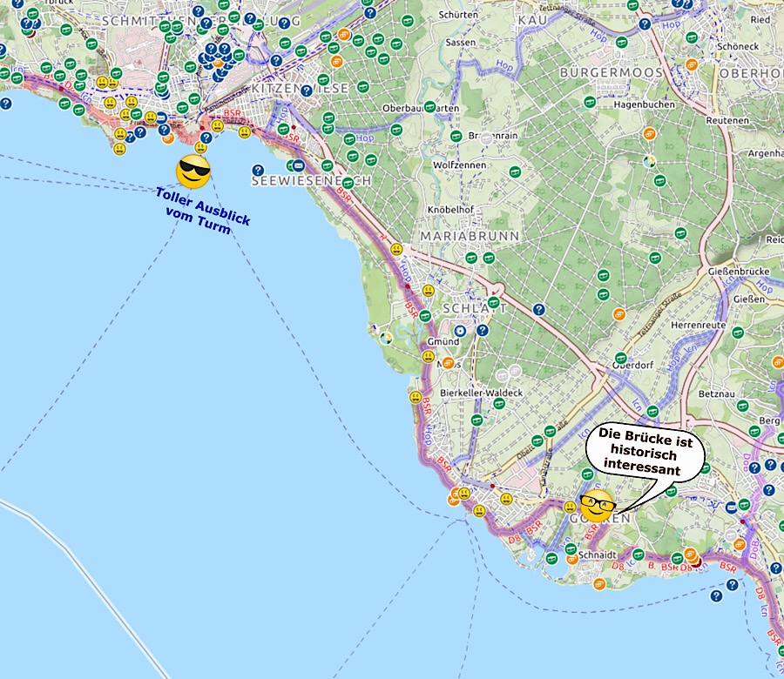Select the yellow smiley marker left of Mariabrunn
Screen dimensions: 784x679
click(x=396, y=250)
